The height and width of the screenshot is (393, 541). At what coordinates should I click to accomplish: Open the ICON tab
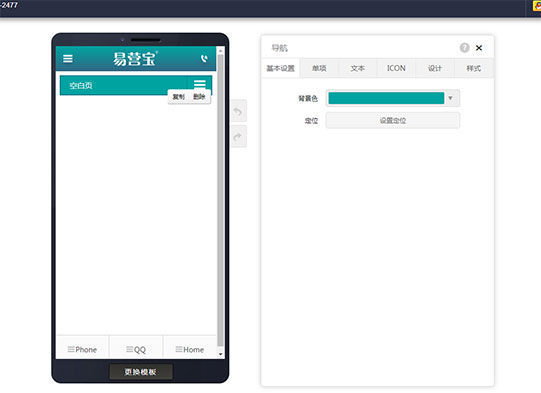(x=396, y=68)
